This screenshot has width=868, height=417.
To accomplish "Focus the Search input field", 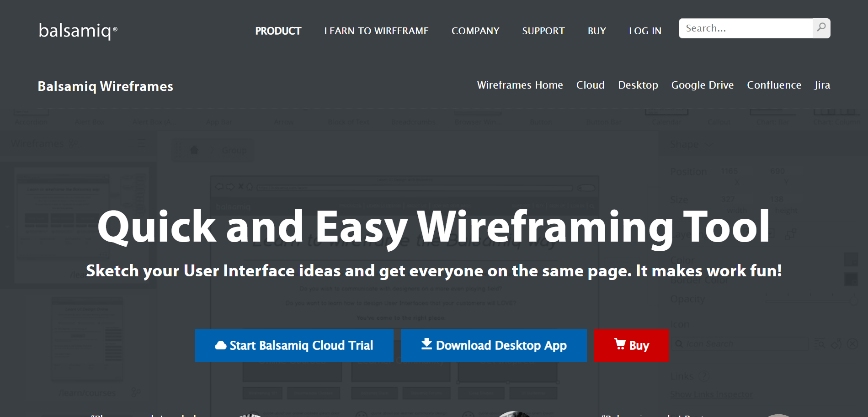I will point(746,28).
